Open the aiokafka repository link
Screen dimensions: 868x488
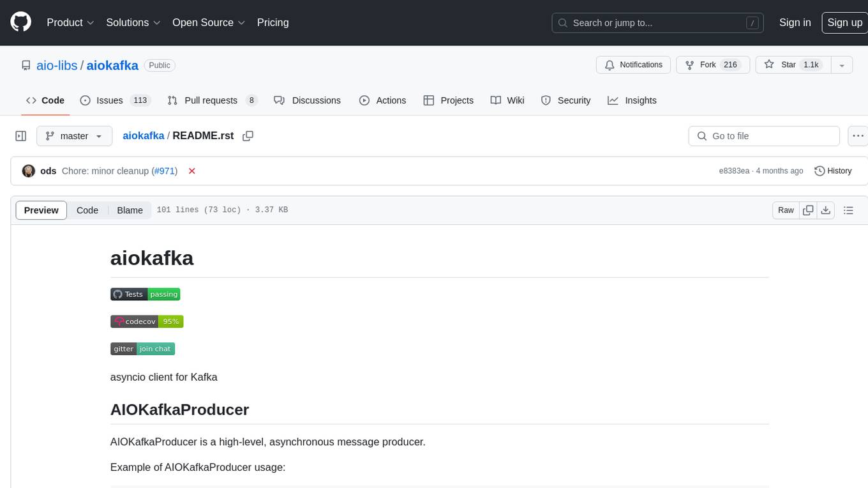(x=112, y=65)
